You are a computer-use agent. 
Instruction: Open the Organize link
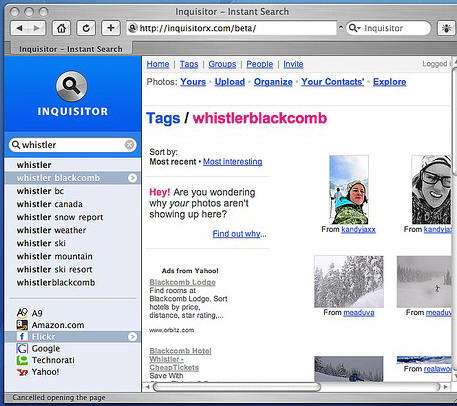tap(273, 82)
